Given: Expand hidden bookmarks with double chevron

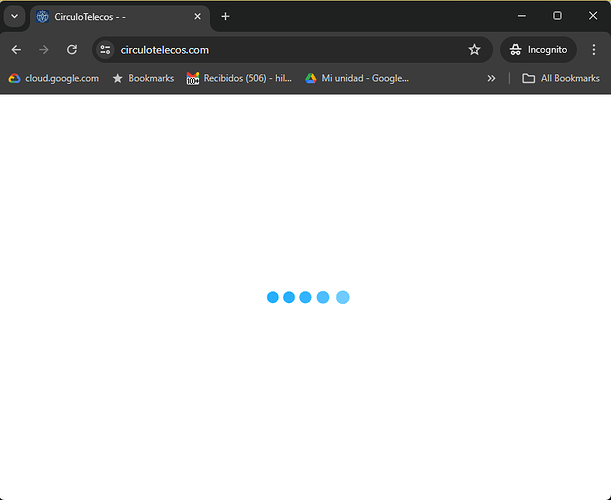Looking at the screenshot, I should (491, 78).
